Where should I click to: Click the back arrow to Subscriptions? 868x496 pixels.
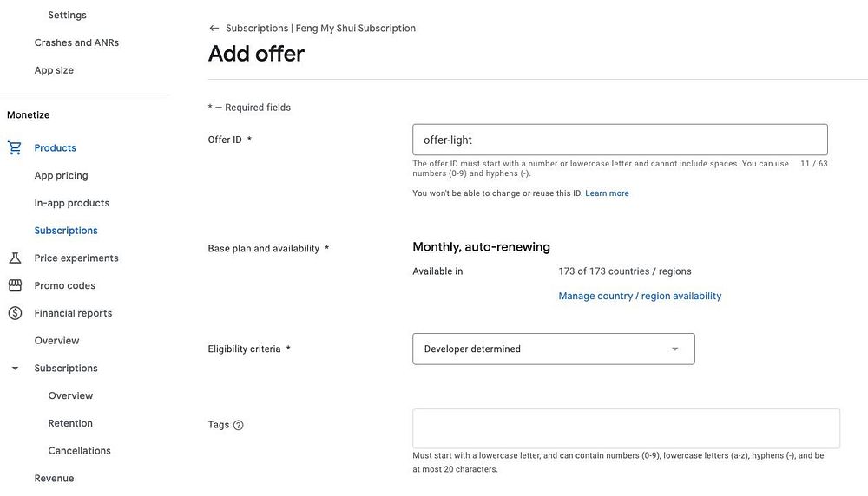(x=214, y=29)
